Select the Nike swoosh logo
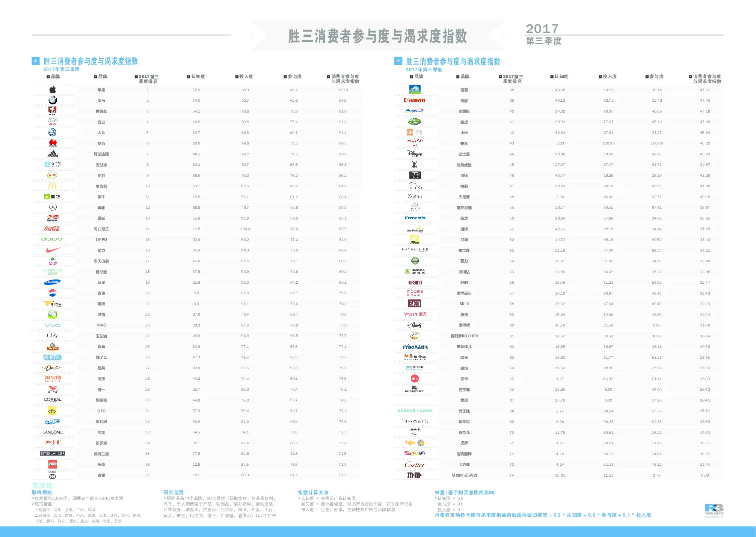The height and width of the screenshot is (537, 756). [x=53, y=250]
